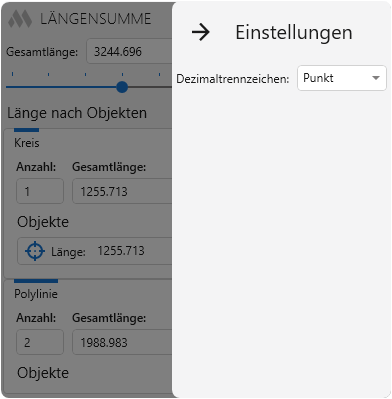The height and width of the screenshot is (399, 392).
Task: Click the Objekte heading under Kreis
Action: tap(43, 222)
